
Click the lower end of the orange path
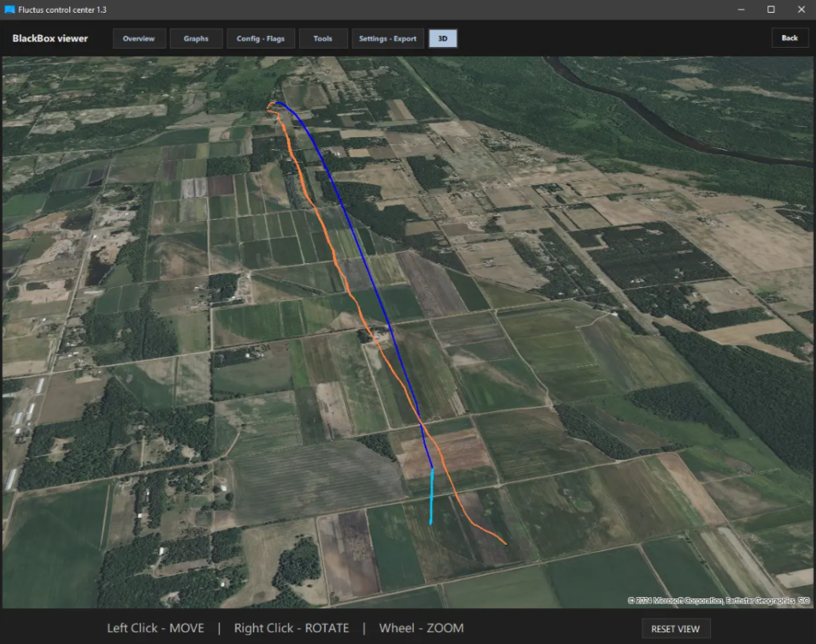[x=504, y=544]
